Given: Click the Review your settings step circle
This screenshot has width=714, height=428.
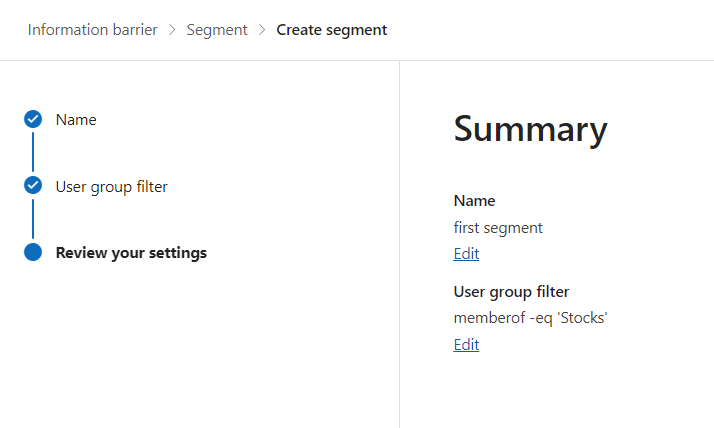Looking at the screenshot, I should (33, 252).
